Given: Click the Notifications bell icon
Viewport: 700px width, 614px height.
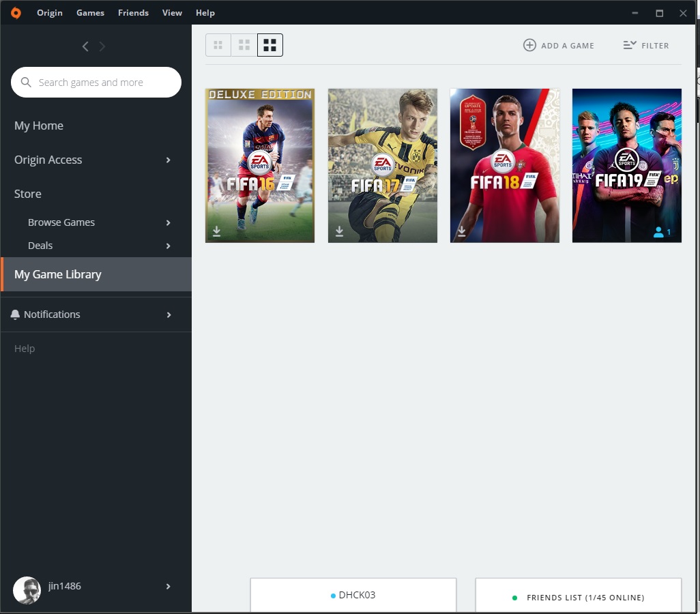Looking at the screenshot, I should (x=15, y=315).
